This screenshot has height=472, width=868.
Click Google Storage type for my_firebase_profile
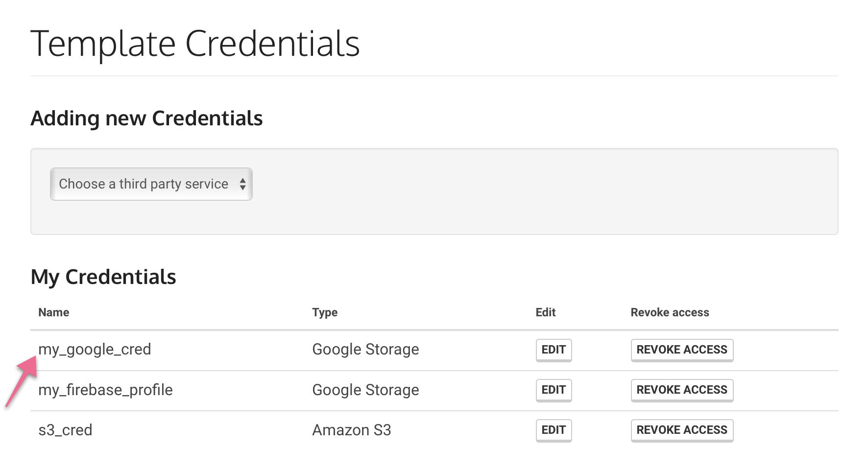point(365,390)
